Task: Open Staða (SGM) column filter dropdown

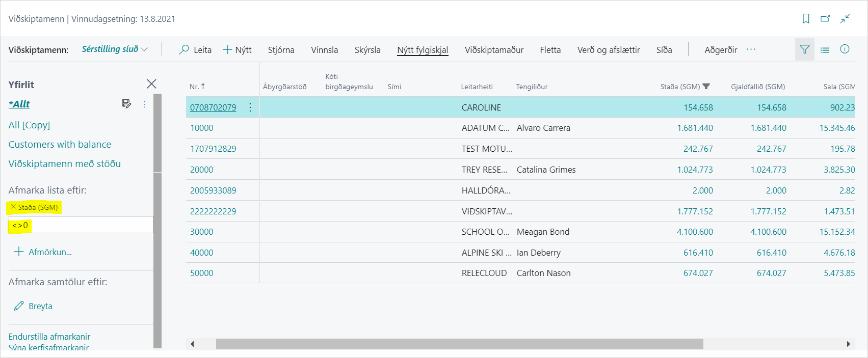Action: 706,87
